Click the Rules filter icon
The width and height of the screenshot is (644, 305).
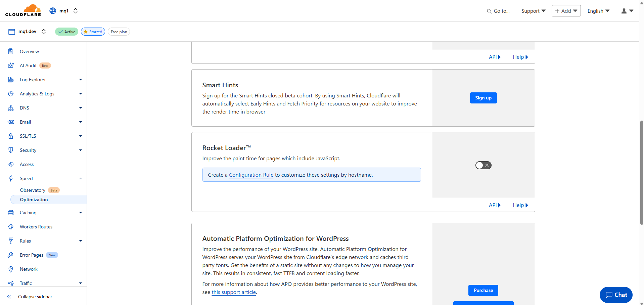tap(11, 241)
